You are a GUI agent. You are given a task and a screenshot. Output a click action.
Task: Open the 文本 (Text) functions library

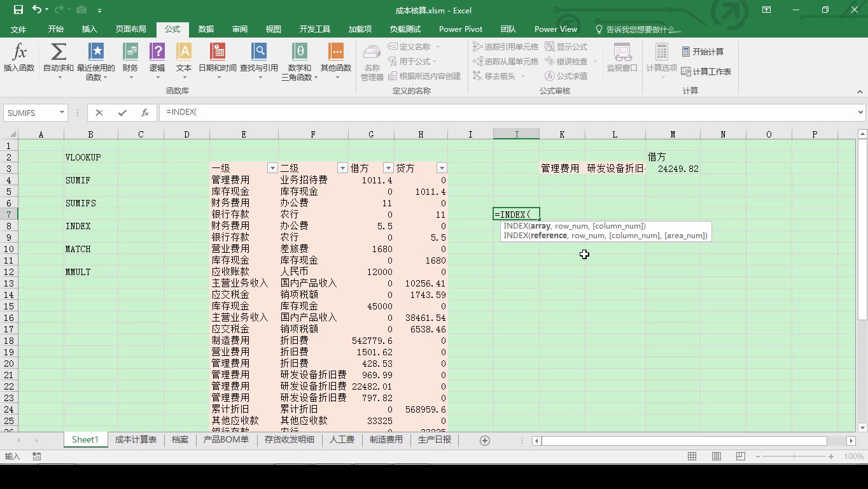click(x=184, y=60)
